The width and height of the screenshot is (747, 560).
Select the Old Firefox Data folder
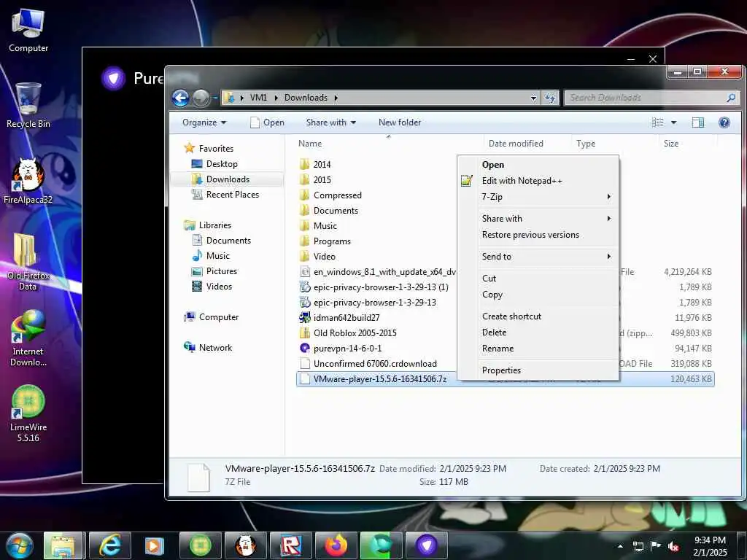27,262
